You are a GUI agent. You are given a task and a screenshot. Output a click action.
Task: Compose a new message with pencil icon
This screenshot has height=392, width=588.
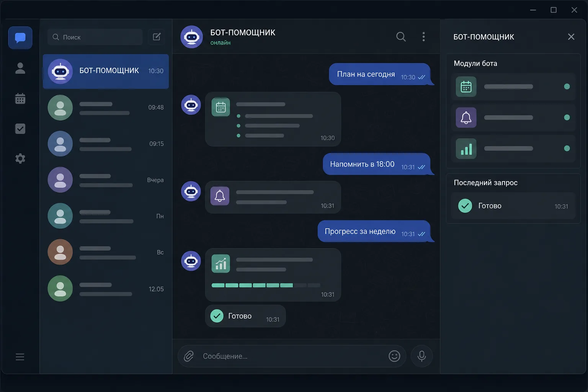click(157, 37)
